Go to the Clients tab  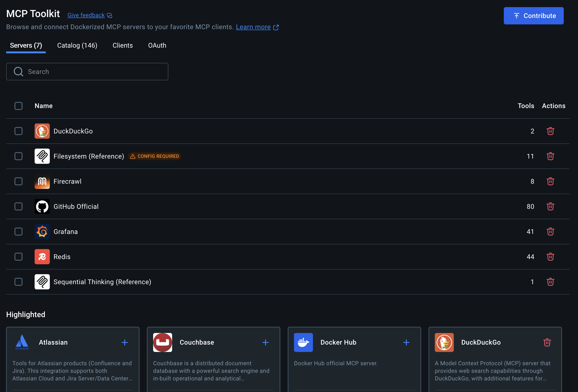pos(123,46)
